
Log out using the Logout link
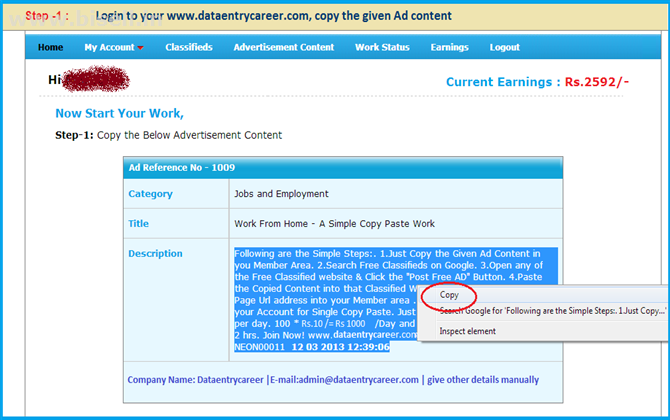coord(505,47)
